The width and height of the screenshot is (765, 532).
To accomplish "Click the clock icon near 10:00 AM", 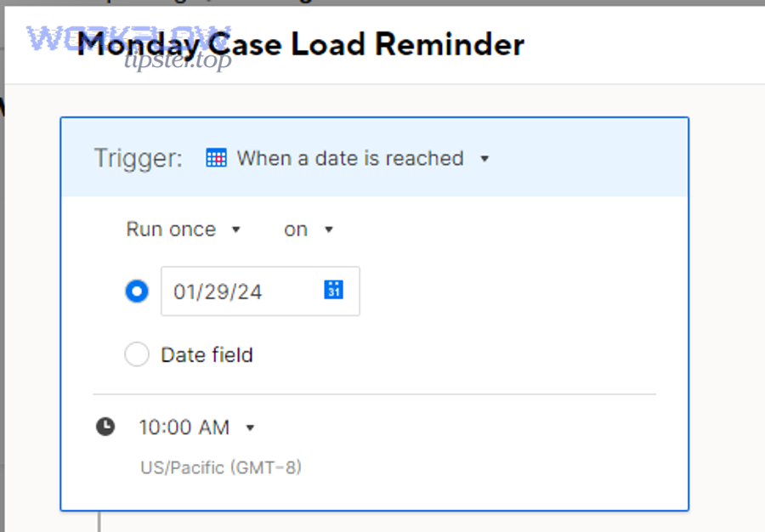I will coord(105,427).
